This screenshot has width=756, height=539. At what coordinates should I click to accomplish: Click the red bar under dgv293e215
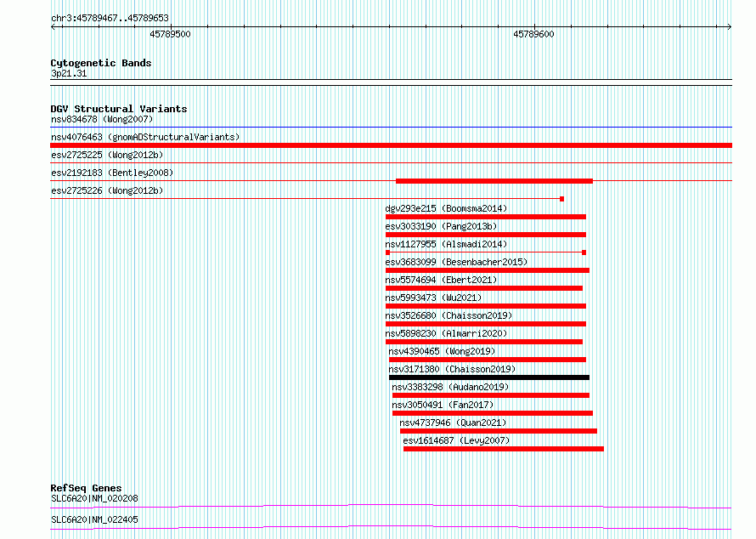pos(486,217)
